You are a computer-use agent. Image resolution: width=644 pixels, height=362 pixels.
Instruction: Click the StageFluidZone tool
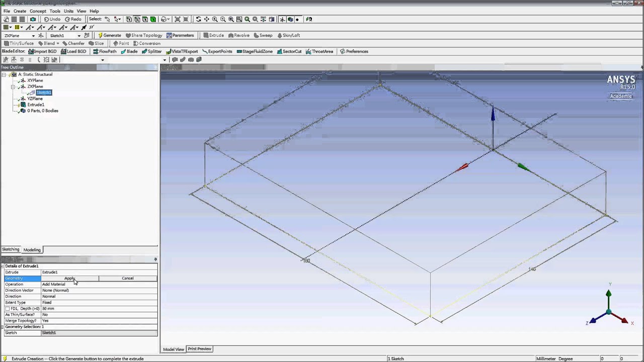pyautogui.click(x=255, y=51)
